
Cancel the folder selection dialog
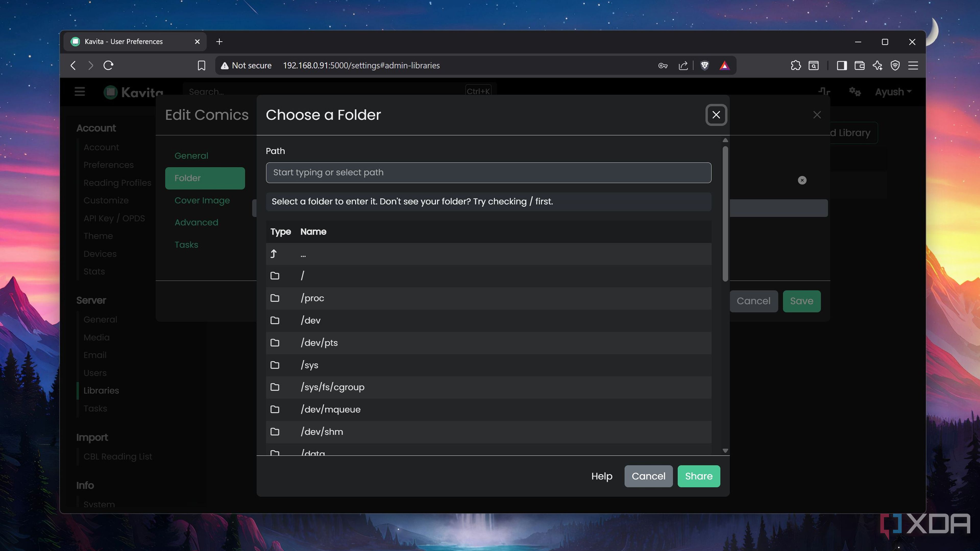[x=648, y=476]
